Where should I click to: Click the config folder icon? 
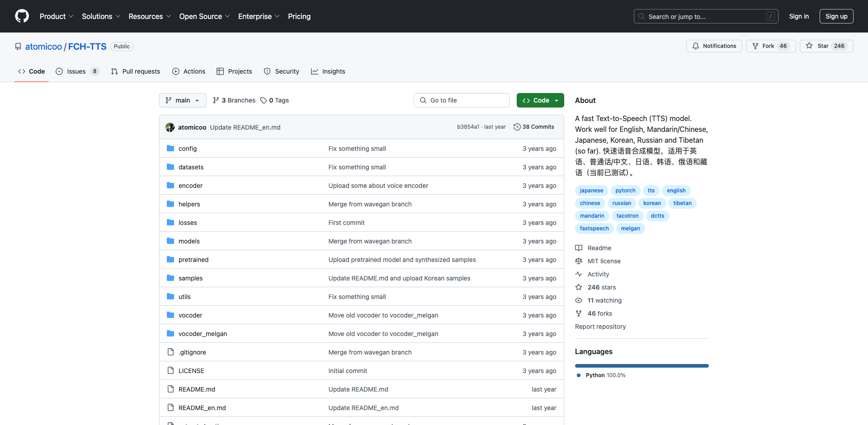(170, 148)
